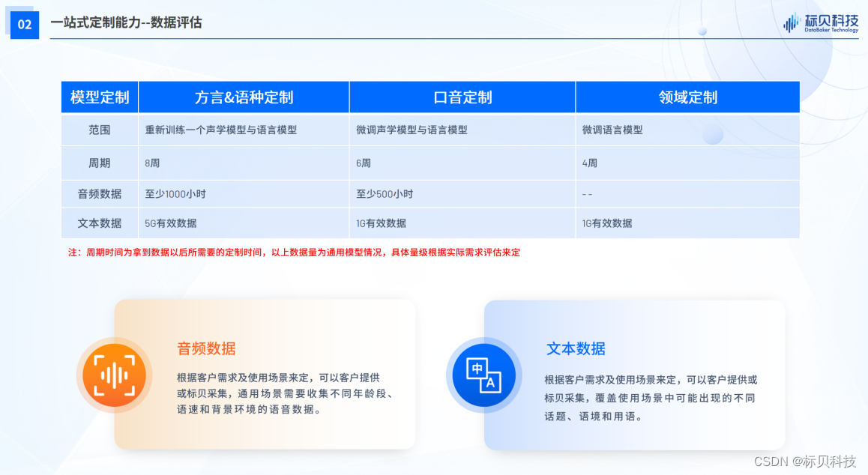Viewport: 868px width, 475px height.
Task: Click the 周期 row label
Action: (x=100, y=163)
